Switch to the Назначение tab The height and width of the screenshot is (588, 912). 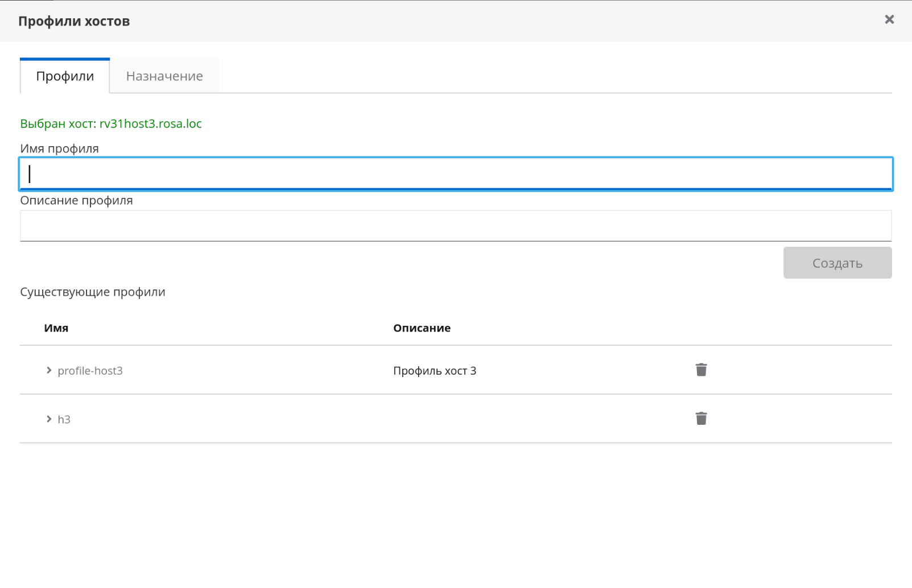[x=164, y=76]
